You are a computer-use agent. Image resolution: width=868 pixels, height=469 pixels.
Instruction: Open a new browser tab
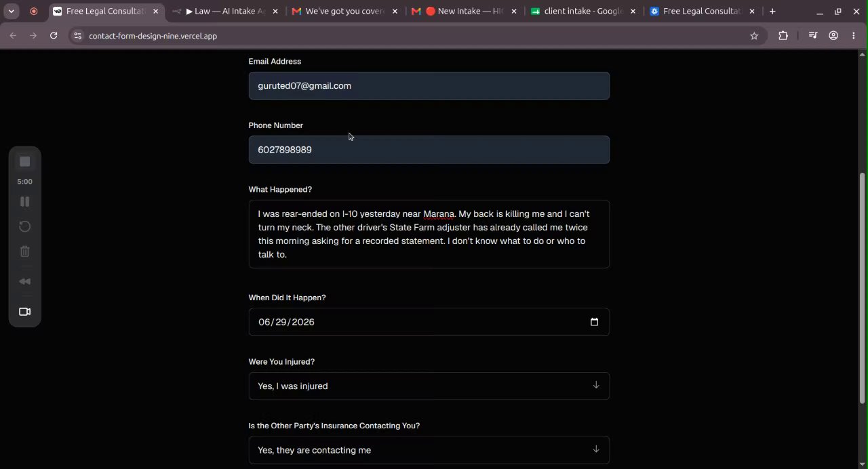tap(772, 12)
